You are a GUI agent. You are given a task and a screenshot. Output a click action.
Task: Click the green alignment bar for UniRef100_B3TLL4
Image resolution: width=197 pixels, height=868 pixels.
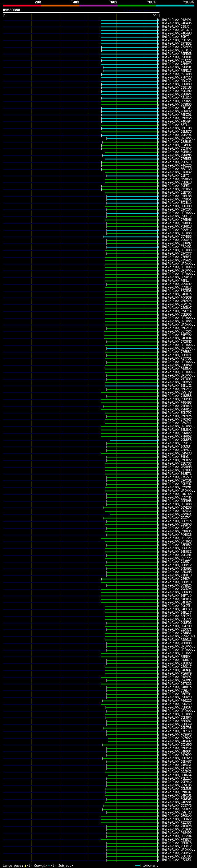130,125
